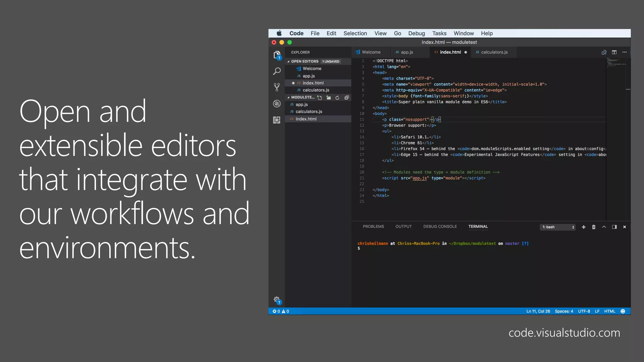Open the Code menu
This screenshot has width=644, height=362.
click(x=296, y=33)
